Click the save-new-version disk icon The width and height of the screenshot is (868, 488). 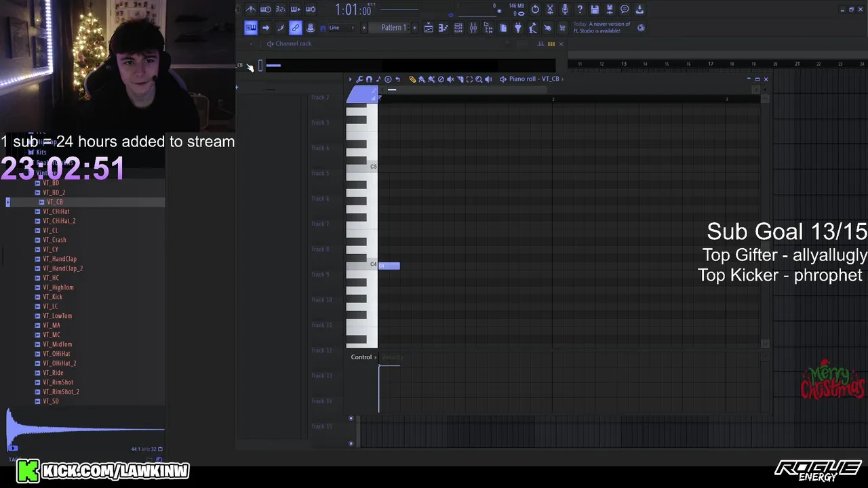tap(610, 9)
